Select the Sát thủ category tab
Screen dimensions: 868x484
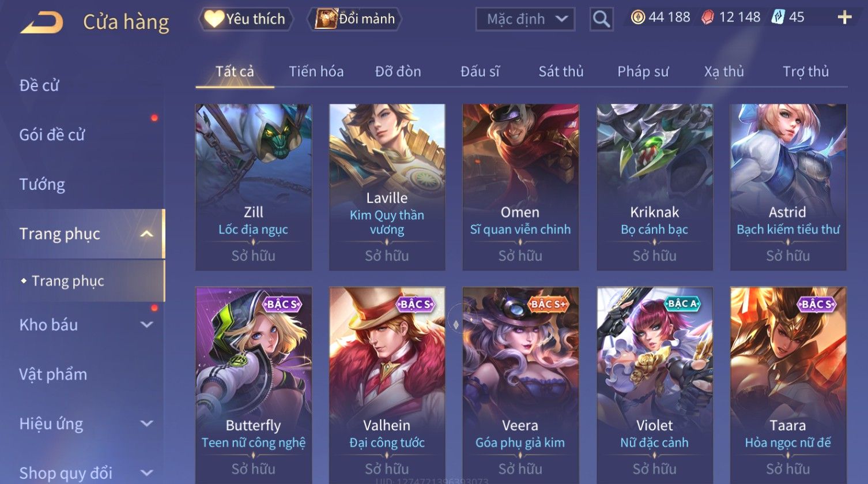tap(561, 72)
